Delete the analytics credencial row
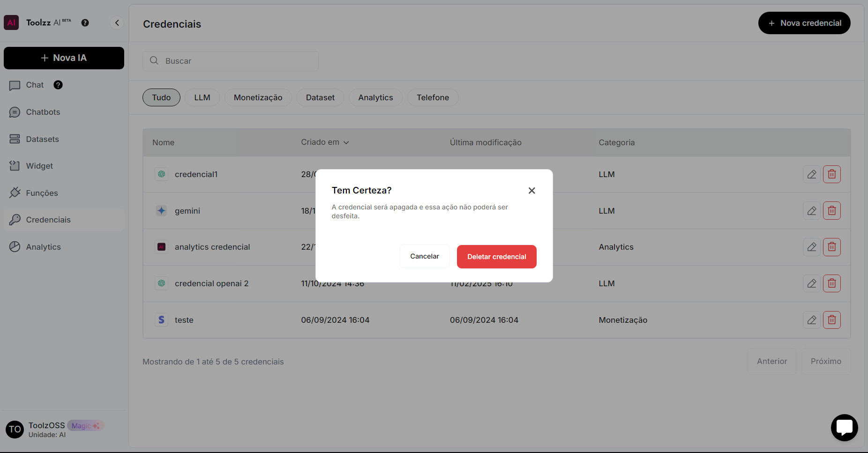 click(832, 247)
